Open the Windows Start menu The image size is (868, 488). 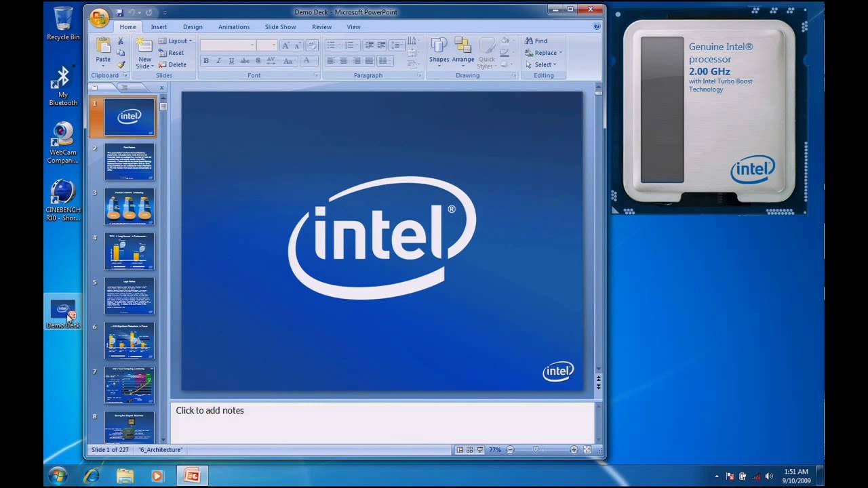pos(58,475)
